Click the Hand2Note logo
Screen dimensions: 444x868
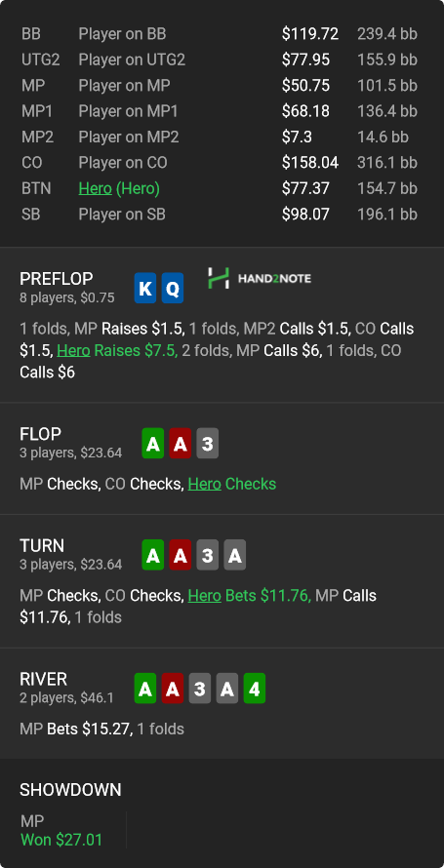pos(260,278)
